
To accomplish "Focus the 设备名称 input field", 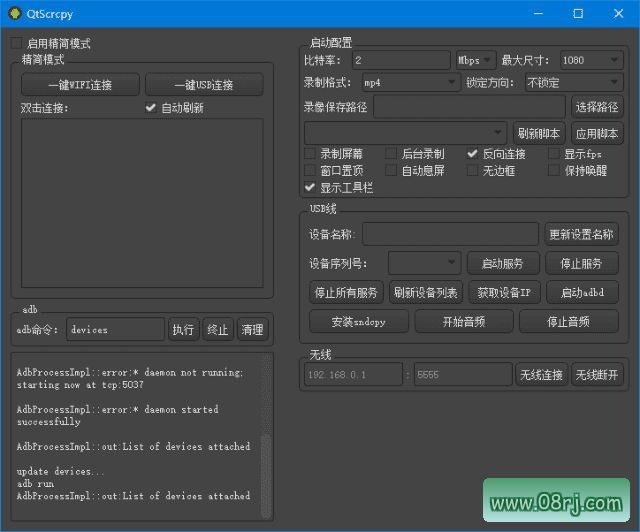I will pyautogui.click(x=450, y=234).
